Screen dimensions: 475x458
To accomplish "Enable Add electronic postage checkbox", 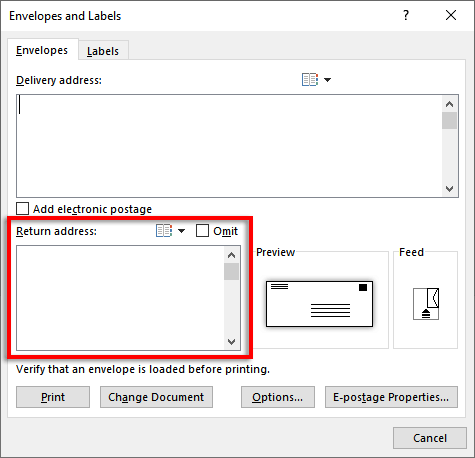I will 22,209.
